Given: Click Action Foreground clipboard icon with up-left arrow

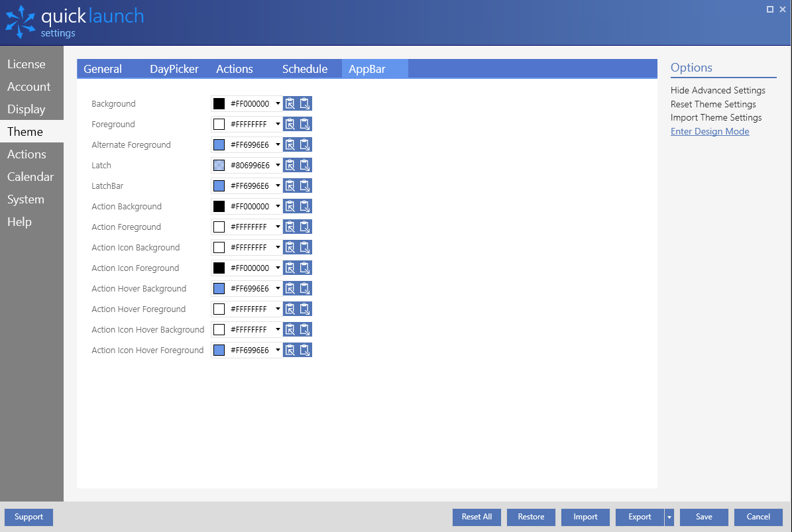Looking at the screenshot, I should 290,227.
